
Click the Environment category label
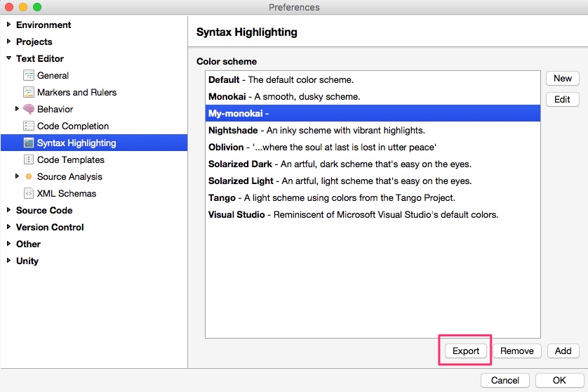point(44,25)
